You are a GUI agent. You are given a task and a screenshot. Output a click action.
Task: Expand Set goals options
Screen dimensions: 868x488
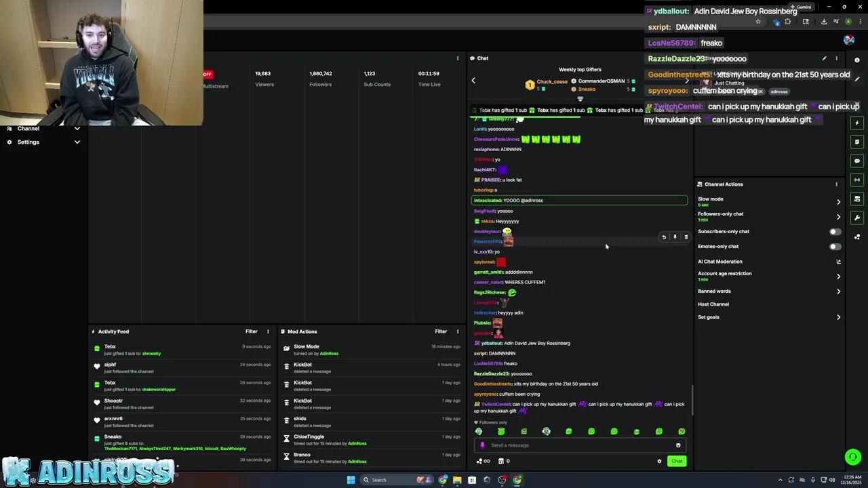[x=838, y=317]
